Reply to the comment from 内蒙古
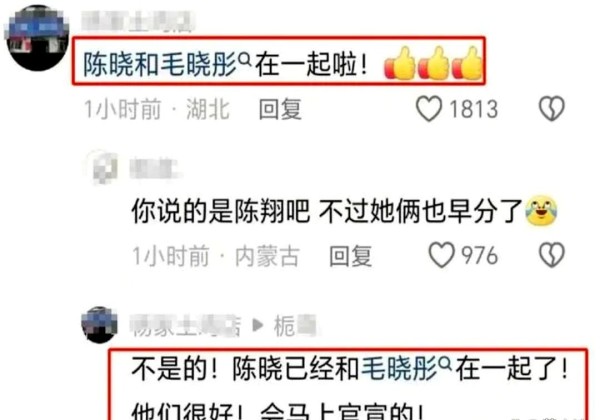 (x=351, y=256)
